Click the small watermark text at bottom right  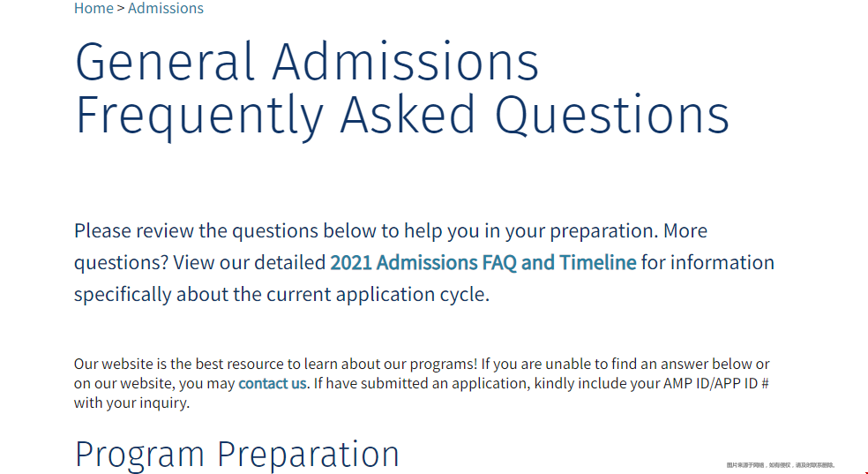(x=781, y=465)
